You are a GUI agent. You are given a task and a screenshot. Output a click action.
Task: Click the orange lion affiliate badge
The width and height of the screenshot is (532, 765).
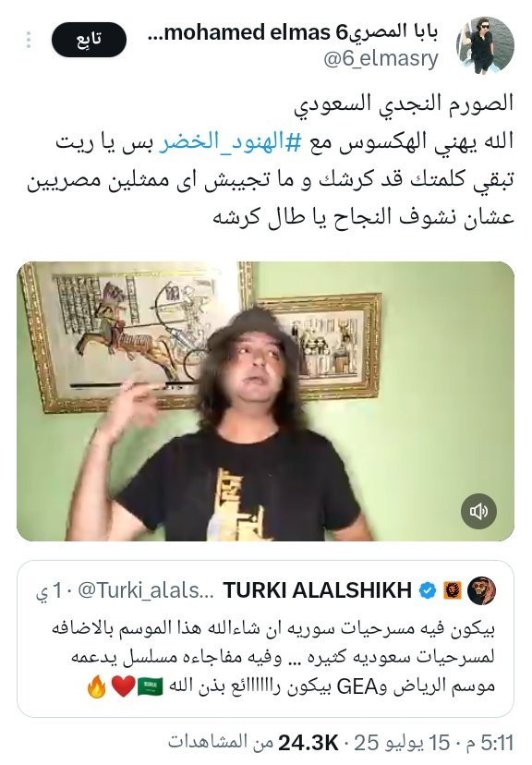(x=452, y=590)
